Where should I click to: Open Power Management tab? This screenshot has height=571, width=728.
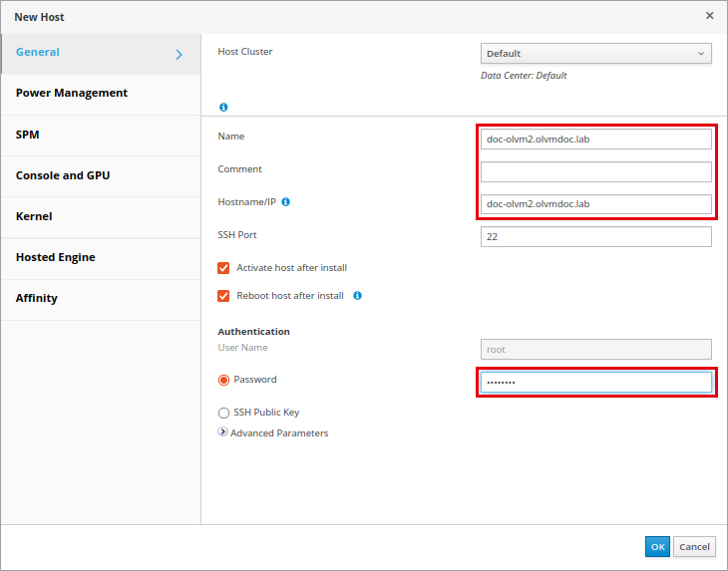click(x=101, y=95)
